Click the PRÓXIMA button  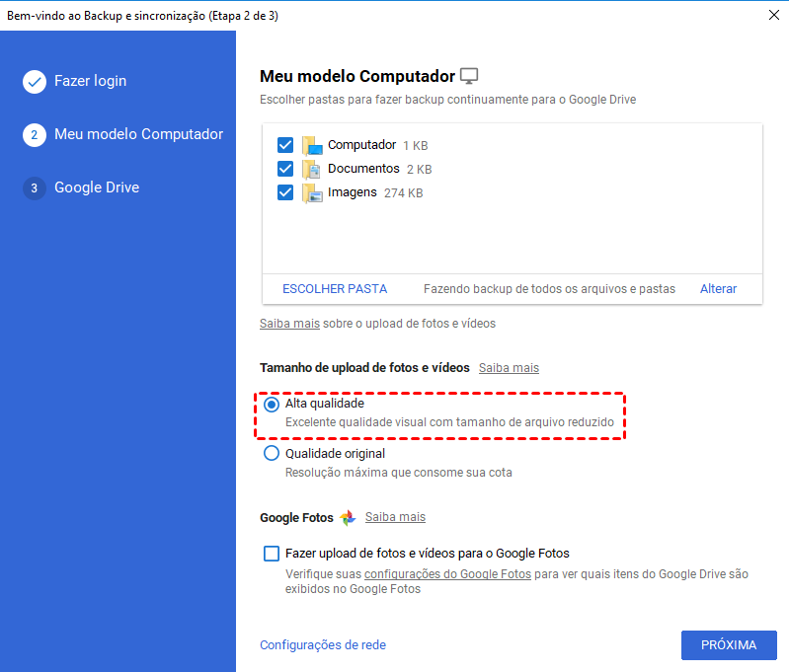(729, 644)
